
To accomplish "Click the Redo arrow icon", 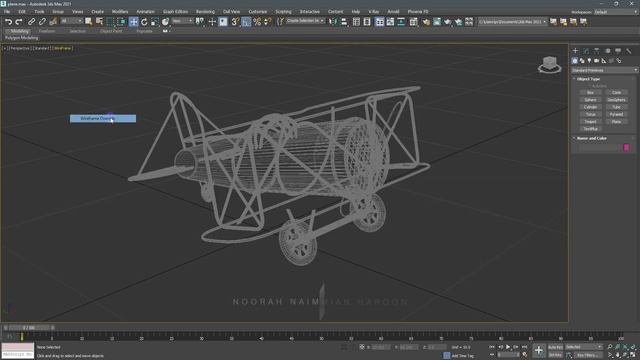I will pyautogui.click(x=19, y=22).
